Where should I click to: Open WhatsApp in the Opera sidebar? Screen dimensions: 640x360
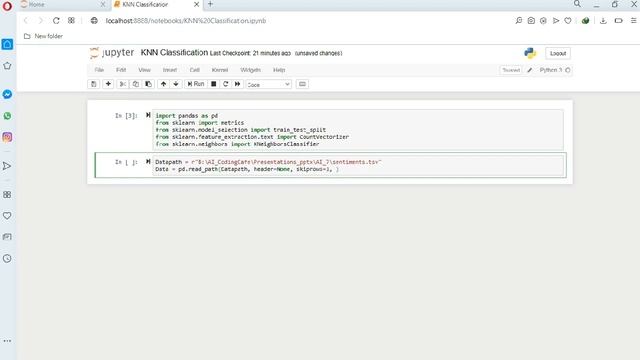(x=7, y=116)
